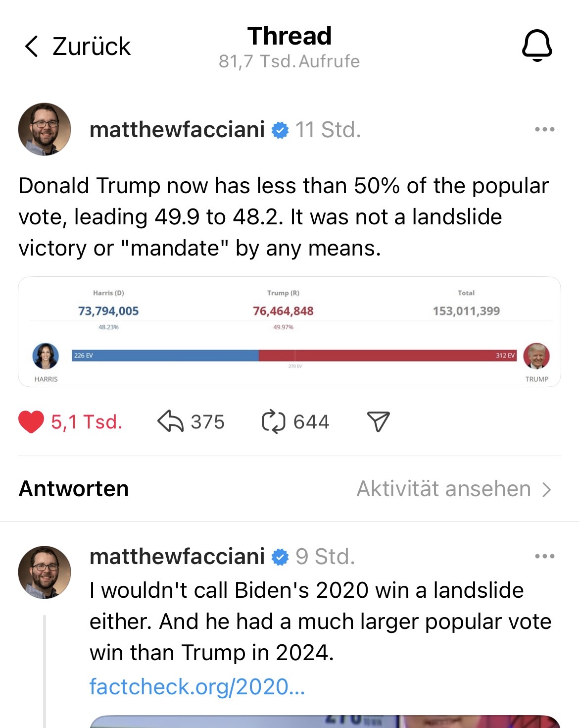Image resolution: width=579 pixels, height=728 pixels.
Task: Tap the Antworten section heading
Action: pos(74,489)
